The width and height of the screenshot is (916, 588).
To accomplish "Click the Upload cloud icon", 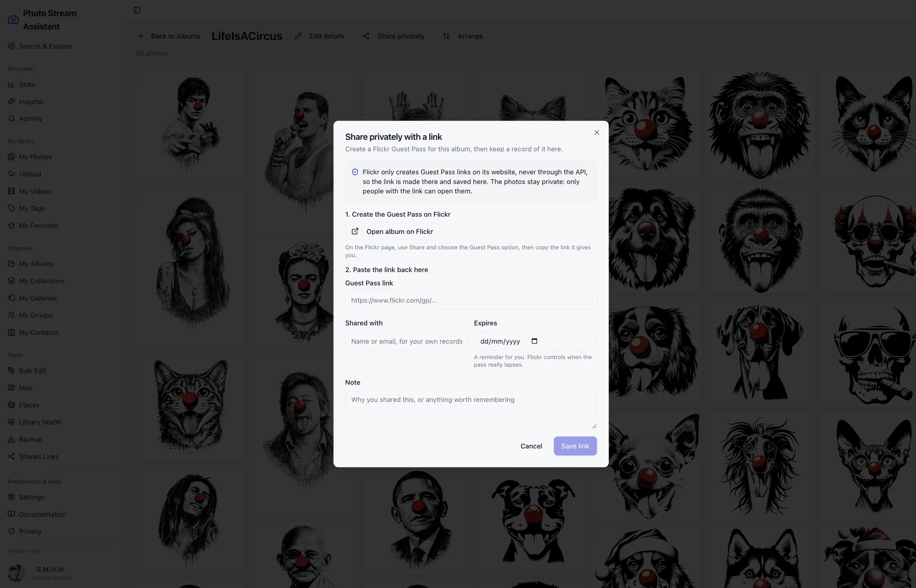I will pos(12,174).
